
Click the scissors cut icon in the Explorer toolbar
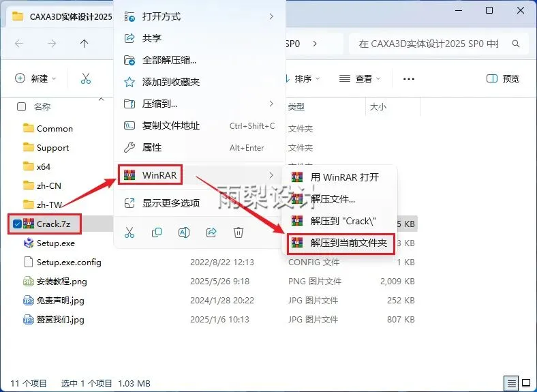tap(86, 78)
